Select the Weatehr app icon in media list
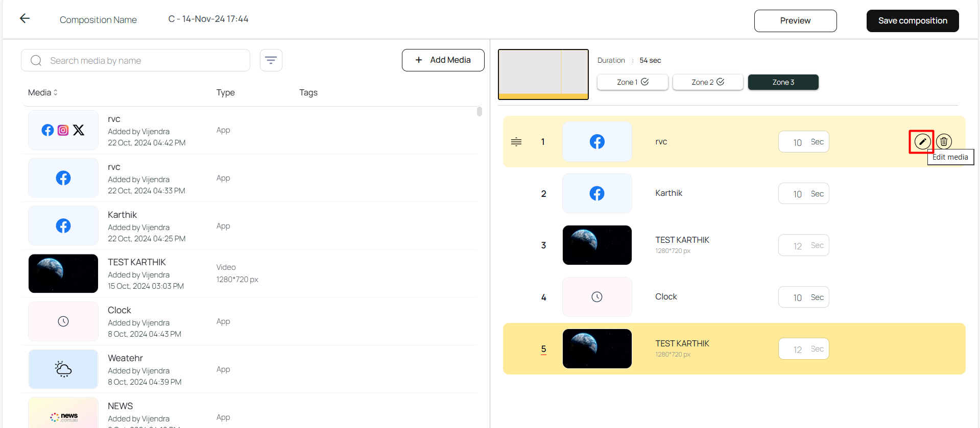The image size is (980, 428). (x=63, y=369)
